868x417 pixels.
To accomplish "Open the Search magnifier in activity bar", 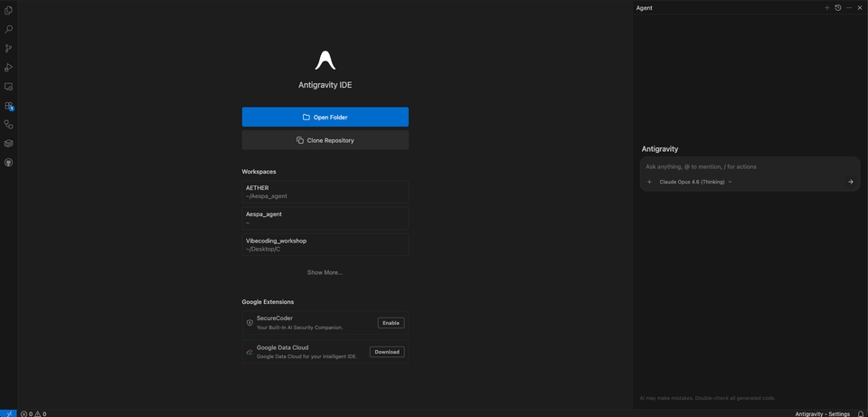I will (x=8, y=29).
